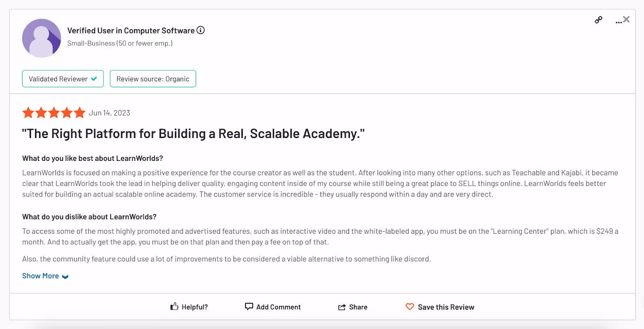Share this review
The image size is (644, 329).
pyautogui.click(x=353, y=307)
